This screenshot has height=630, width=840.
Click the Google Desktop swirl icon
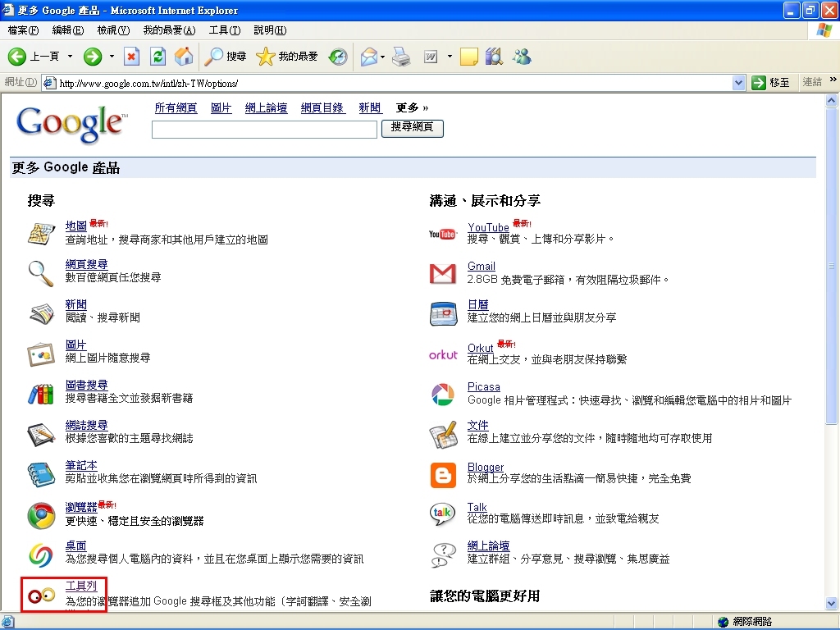click(41, 555)
